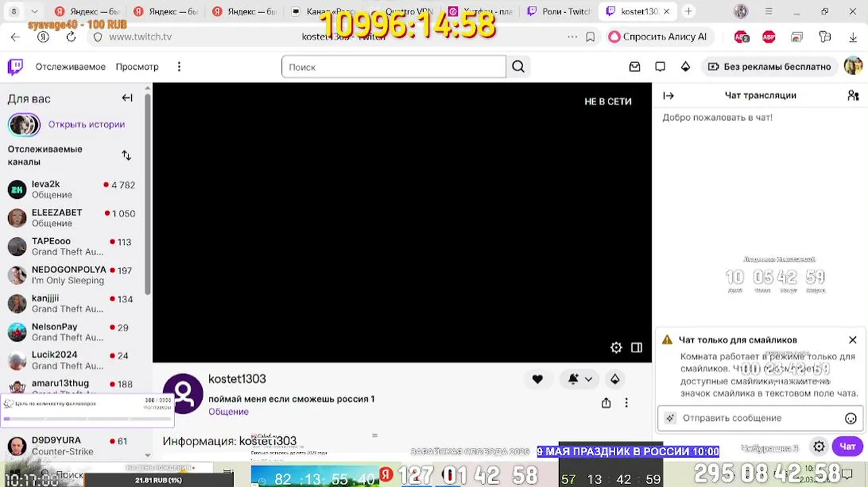Switch to the Роли - Twitch tab
868x487 pixels.
[559, 11]
